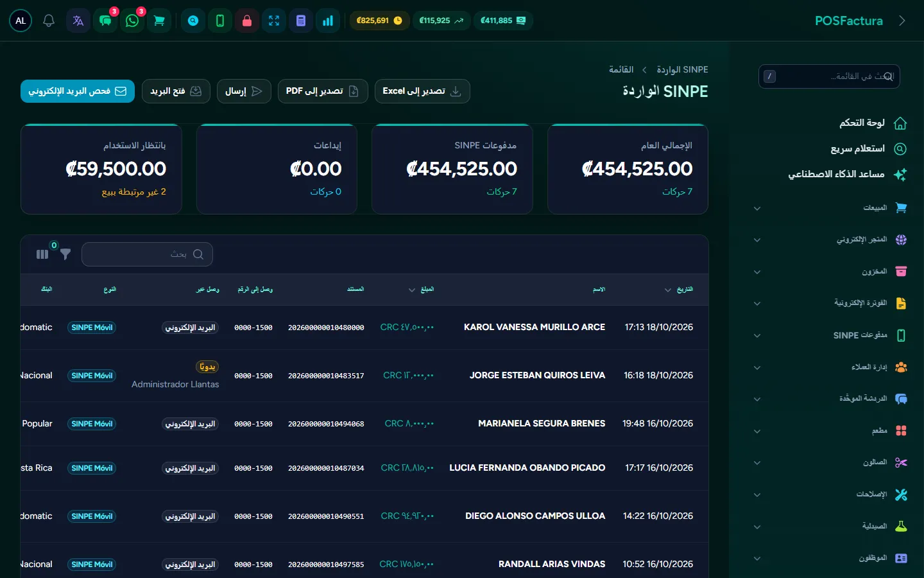Expand the المبيعات sales menu
This screenshot has width=924, height=578.
tap(830, 208)
